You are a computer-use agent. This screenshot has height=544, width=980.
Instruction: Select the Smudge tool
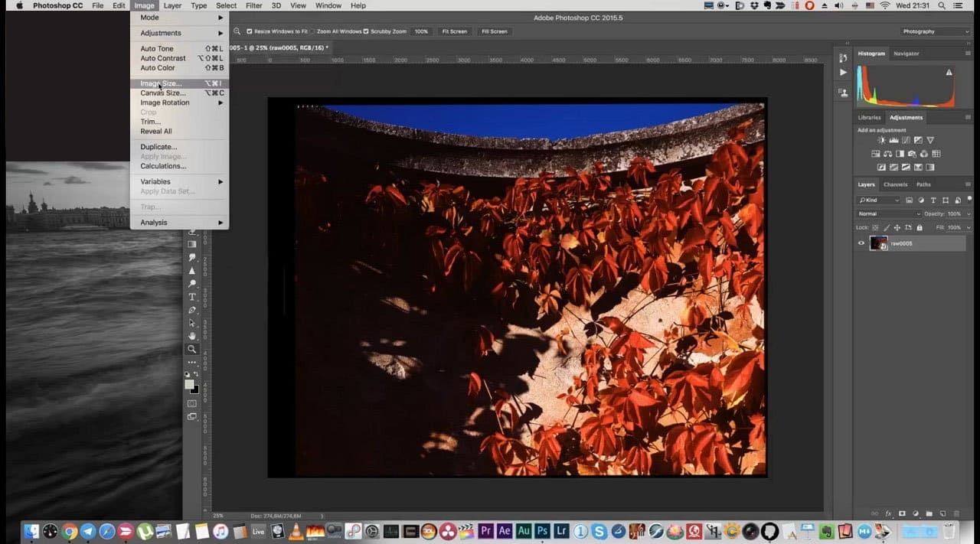191,257
